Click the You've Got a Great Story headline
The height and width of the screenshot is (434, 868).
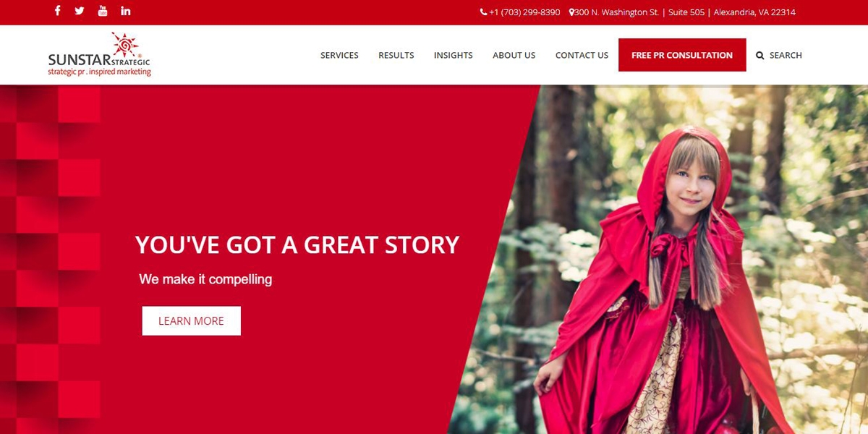point(297,244)
